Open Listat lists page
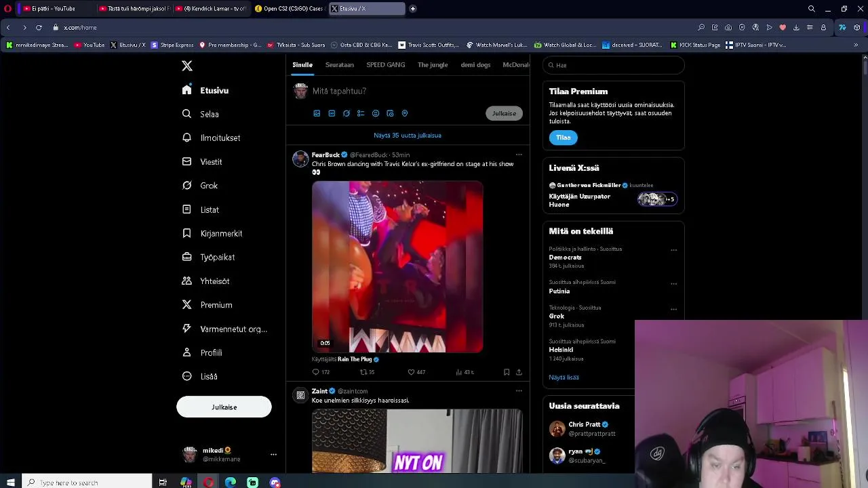868x488 pixels. (x=201, y=209)
